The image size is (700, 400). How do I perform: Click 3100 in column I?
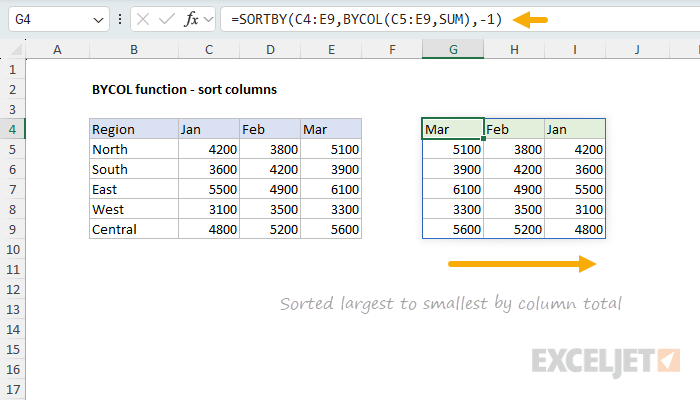[575, 209]
